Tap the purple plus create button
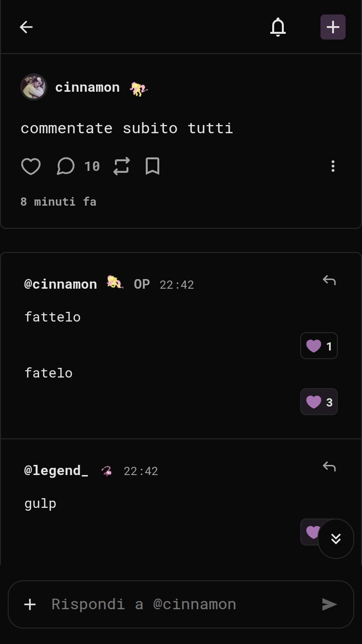Viewport: 362px width, 644px height. [333, 27]
